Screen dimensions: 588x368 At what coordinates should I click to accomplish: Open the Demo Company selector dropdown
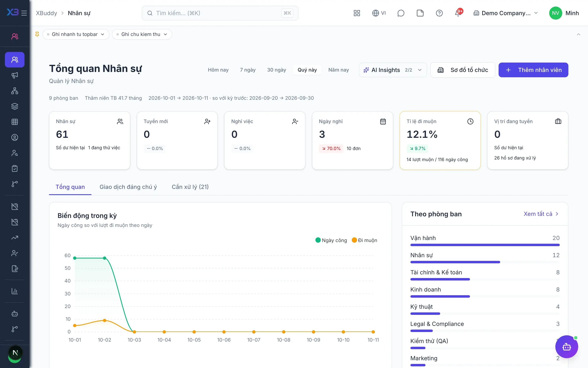[x=506, y=13]
